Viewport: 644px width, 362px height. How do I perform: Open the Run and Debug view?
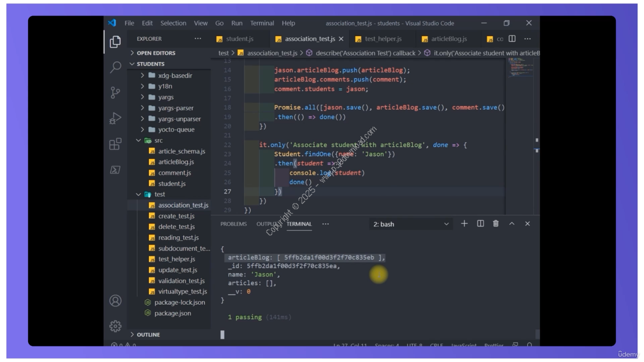pos(116,118)
